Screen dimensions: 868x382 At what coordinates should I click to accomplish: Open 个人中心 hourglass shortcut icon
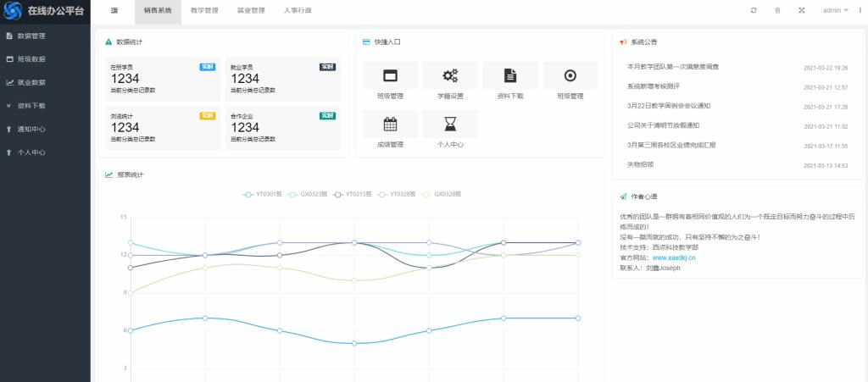tap(450, 125)
